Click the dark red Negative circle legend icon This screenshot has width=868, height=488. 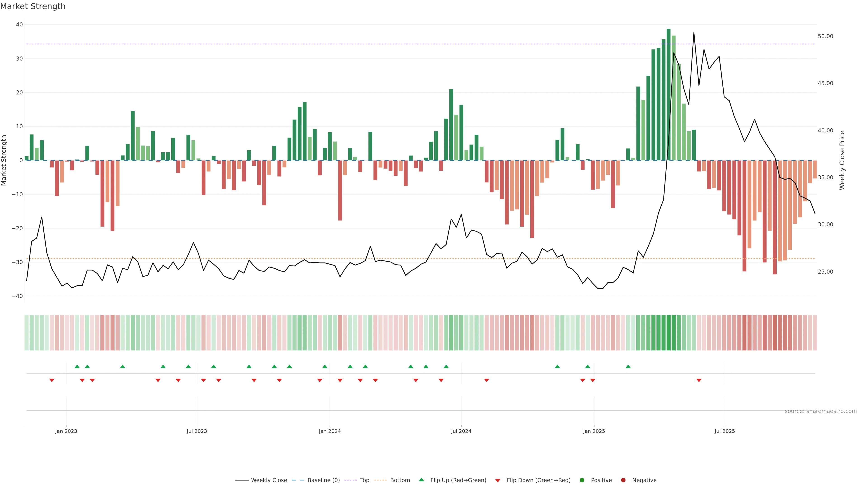[x=623, y=480]
